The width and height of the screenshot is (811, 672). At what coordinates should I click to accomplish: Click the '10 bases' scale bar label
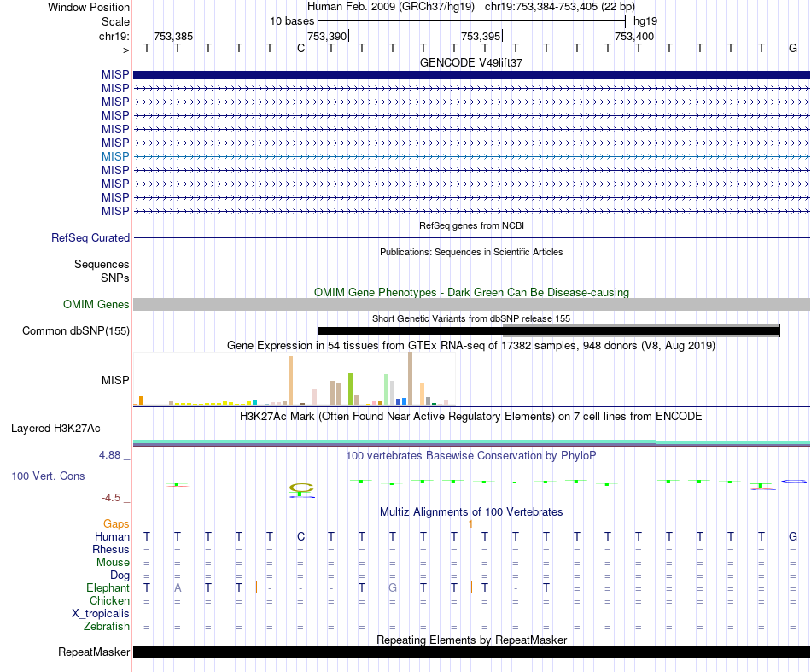pos(292,21)
